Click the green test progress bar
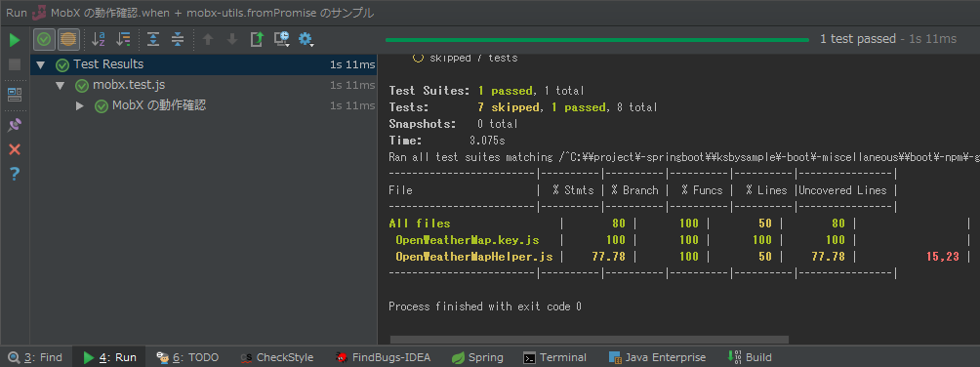Viewport: 980px width, 367px height. tap(596, 40)
